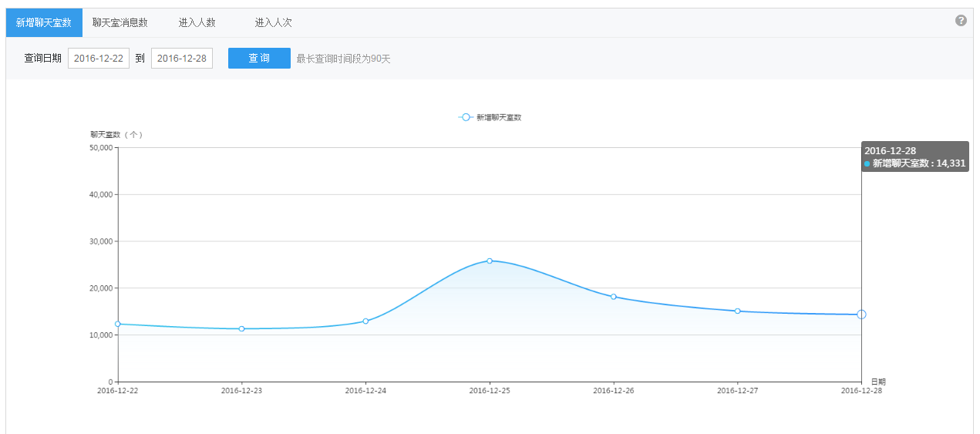Click the start date field 2016-12-22
The height and width of the screenshot is (434, 980).
point(99,59)
